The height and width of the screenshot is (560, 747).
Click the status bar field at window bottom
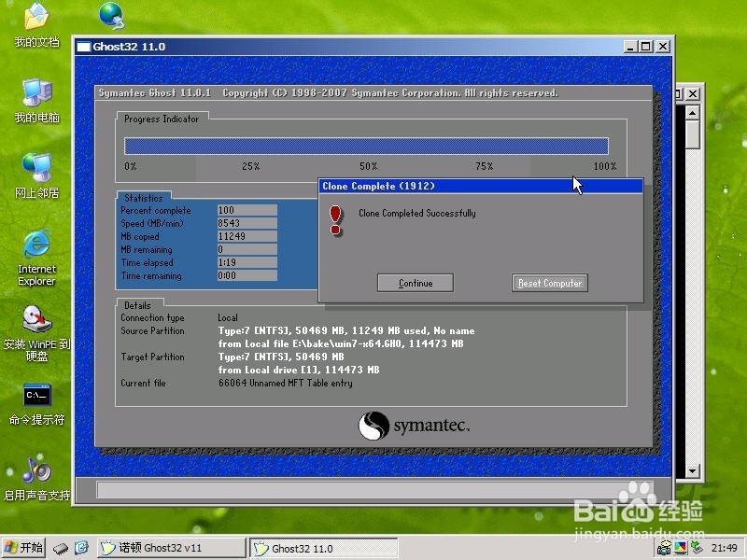click(374, 489)
